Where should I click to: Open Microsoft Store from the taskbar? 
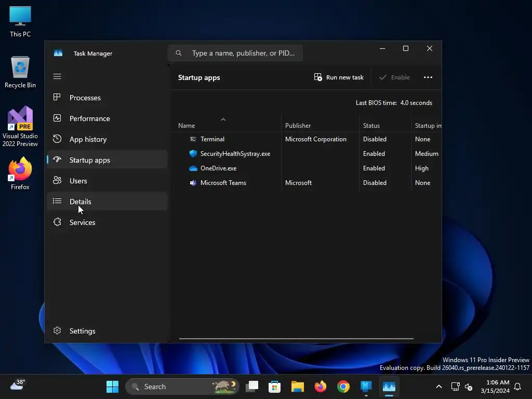[x=274, y=387]
